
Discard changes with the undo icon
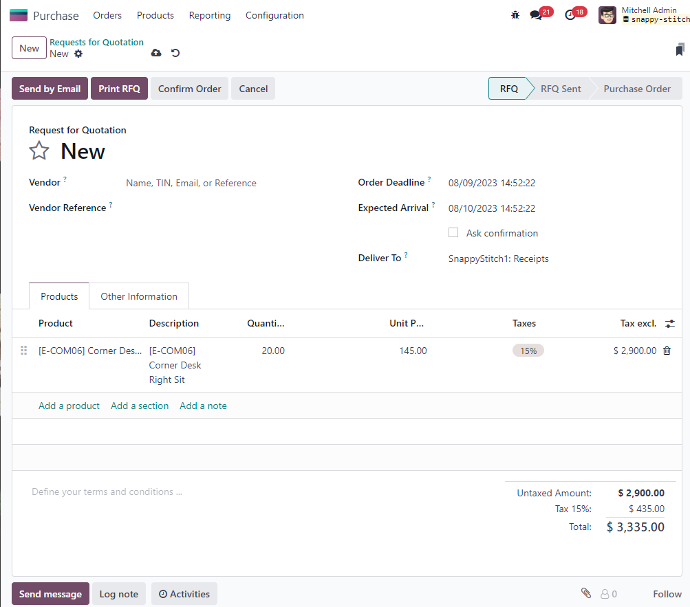(175, 53)
